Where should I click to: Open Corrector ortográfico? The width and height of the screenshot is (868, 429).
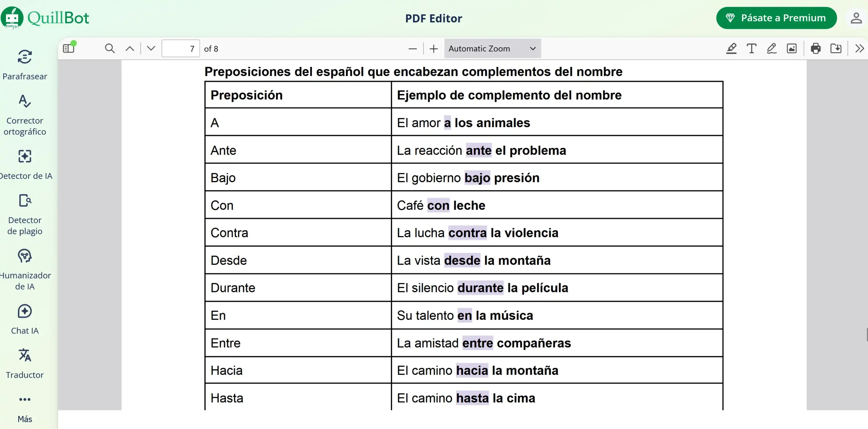(25, 114)
